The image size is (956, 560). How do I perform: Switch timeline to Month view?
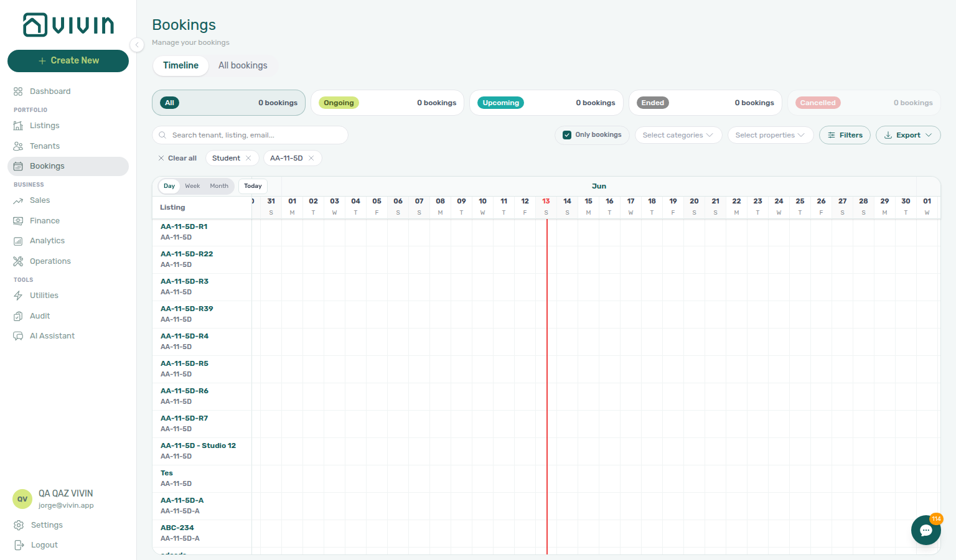(x=219, y=186)
